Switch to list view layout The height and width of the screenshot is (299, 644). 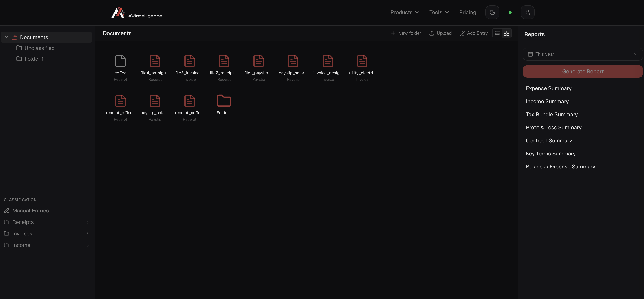[x=497, y=33]
